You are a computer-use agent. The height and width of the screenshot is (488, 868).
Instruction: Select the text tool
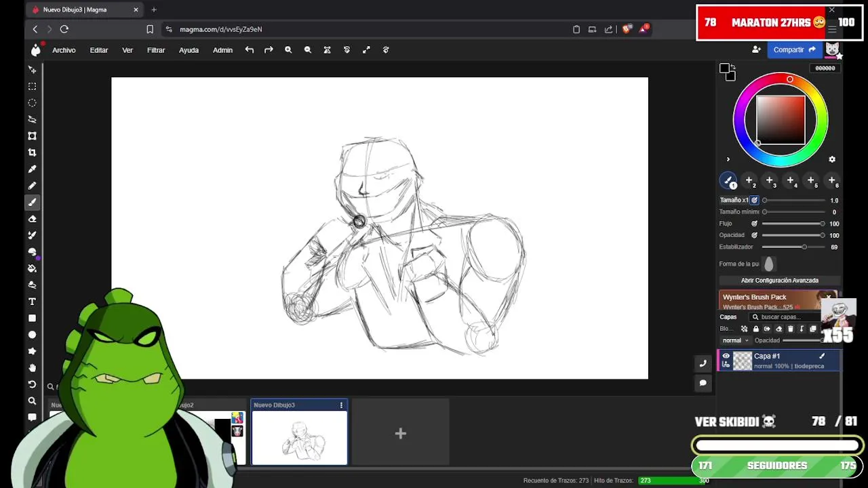[32, 302]
